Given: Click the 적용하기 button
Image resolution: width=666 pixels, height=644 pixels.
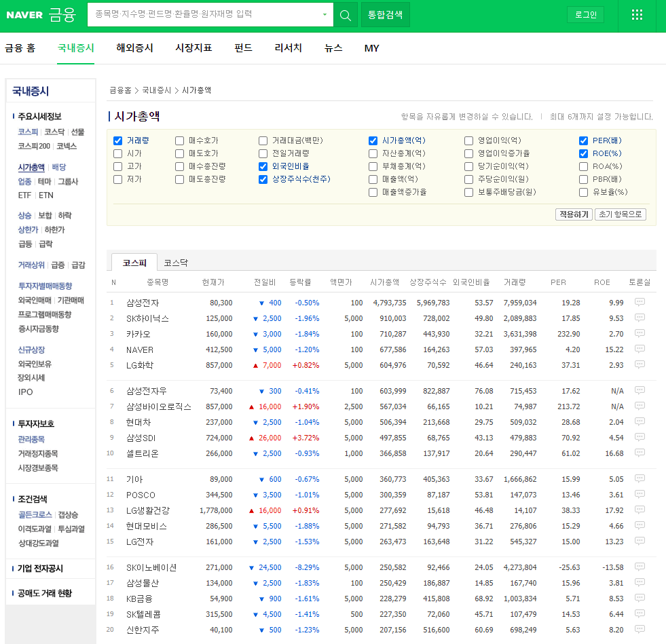Looking at the screenshot, I should 574,214.
